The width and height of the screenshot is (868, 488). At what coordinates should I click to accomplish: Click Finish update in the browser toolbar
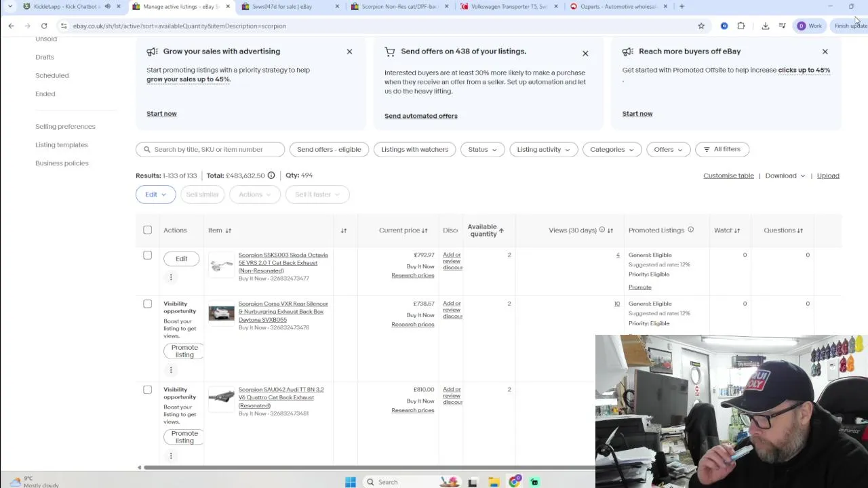(x=850, y=26)
